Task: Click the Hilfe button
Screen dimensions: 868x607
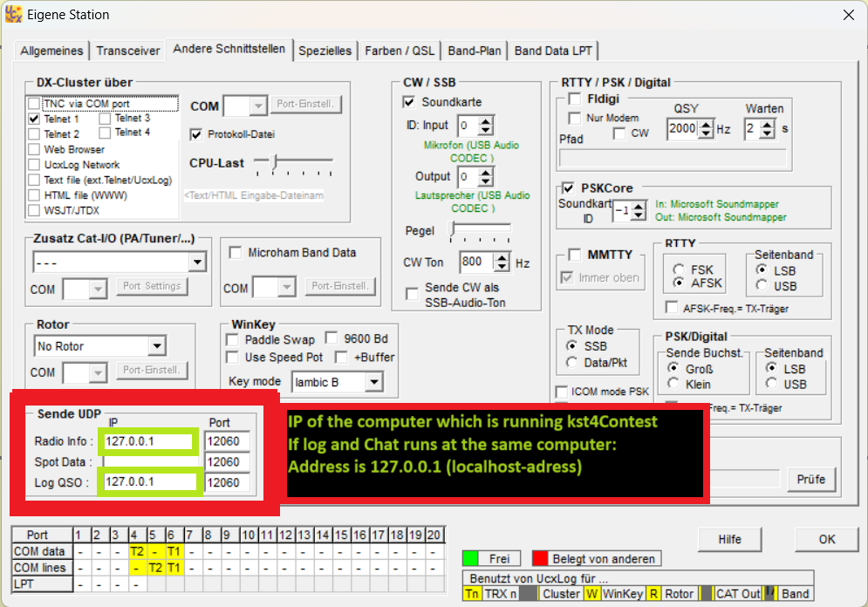Action: point(729,539)
